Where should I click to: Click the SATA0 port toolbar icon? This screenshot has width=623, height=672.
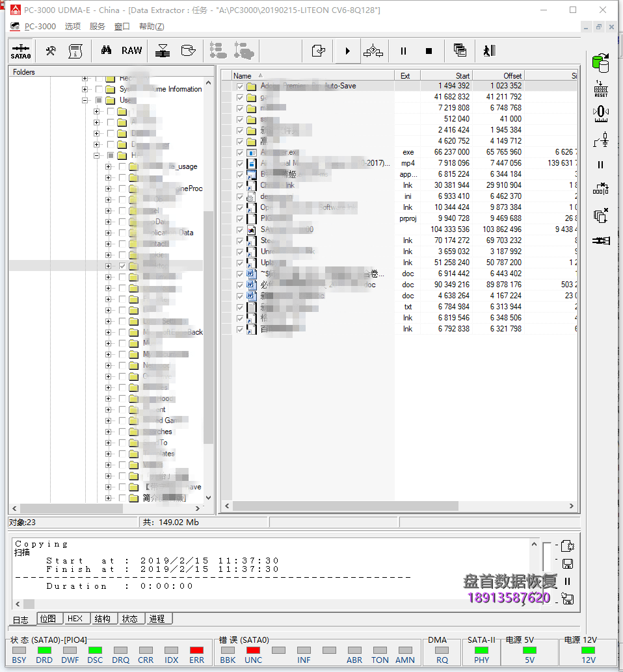[x=21, y=51]
